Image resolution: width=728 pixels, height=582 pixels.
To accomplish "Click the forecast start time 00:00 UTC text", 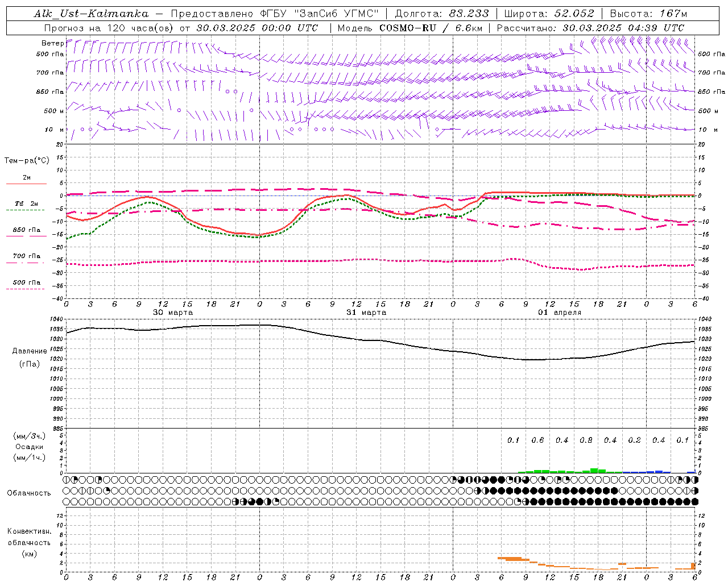I will click(290, 28).
